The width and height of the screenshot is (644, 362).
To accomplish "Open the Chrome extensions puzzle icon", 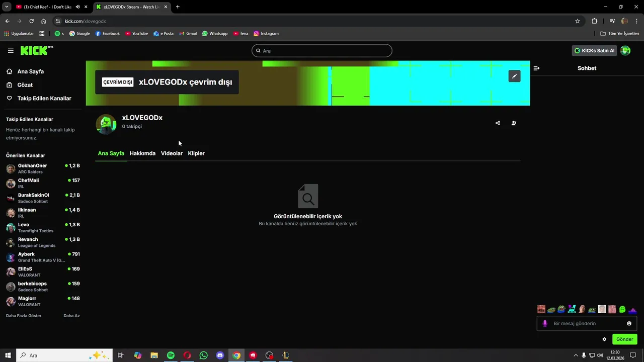I will click(594, 21).
